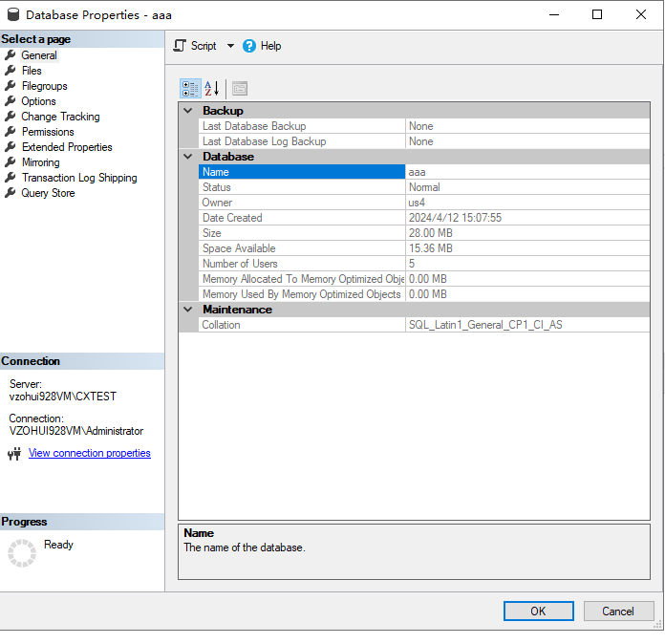Click wrench icon beside Filegroups

[11, 86]
